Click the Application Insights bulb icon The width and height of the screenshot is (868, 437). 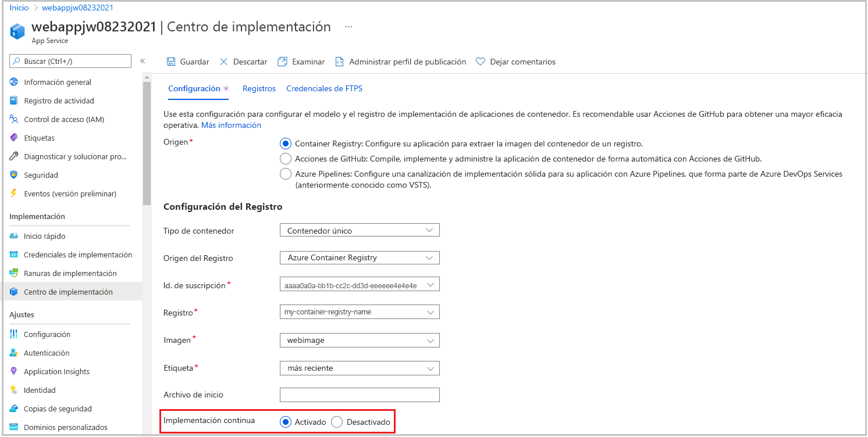coord(14,371)
